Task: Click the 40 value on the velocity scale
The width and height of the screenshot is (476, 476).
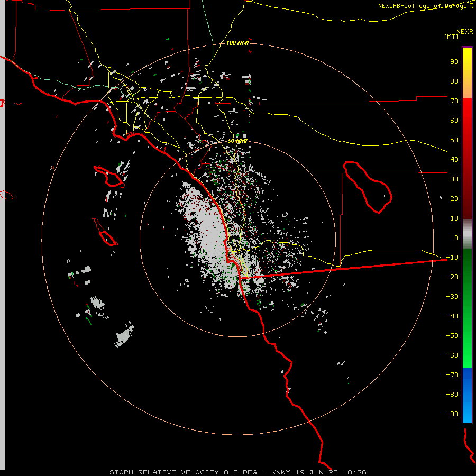Action: click(x=454, y=160)
